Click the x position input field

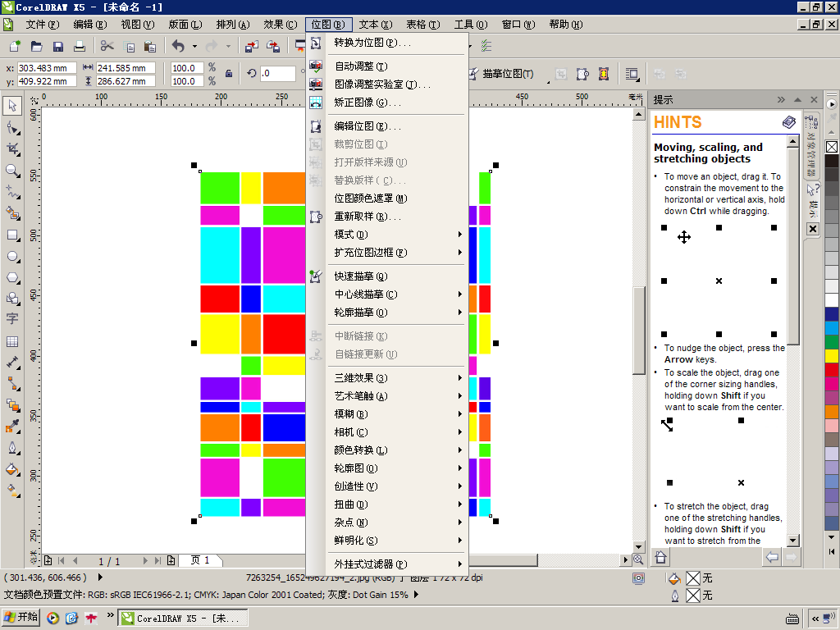point(47,68)
